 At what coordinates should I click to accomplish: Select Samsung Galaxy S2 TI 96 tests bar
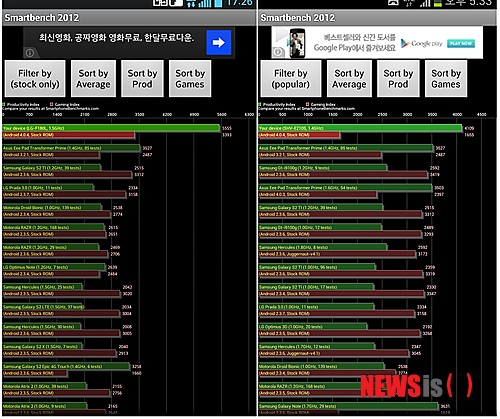pyautogui.click(x=317, y=267)
